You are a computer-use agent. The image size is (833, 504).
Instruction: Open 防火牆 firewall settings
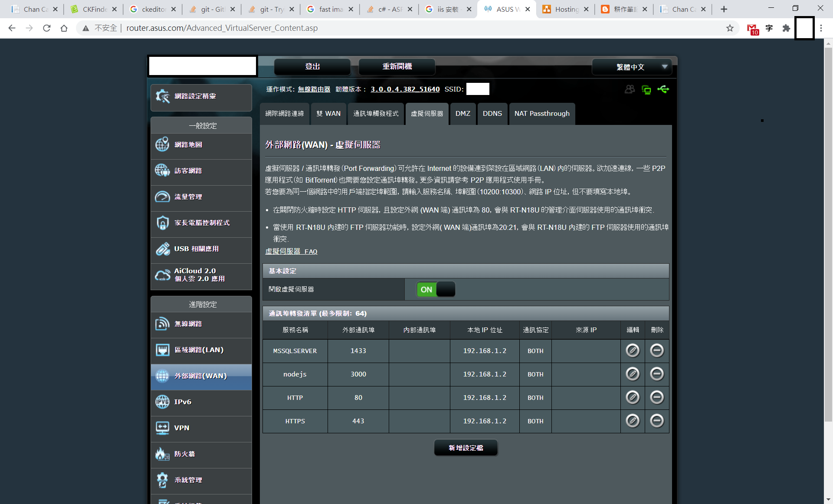point(201,455)
